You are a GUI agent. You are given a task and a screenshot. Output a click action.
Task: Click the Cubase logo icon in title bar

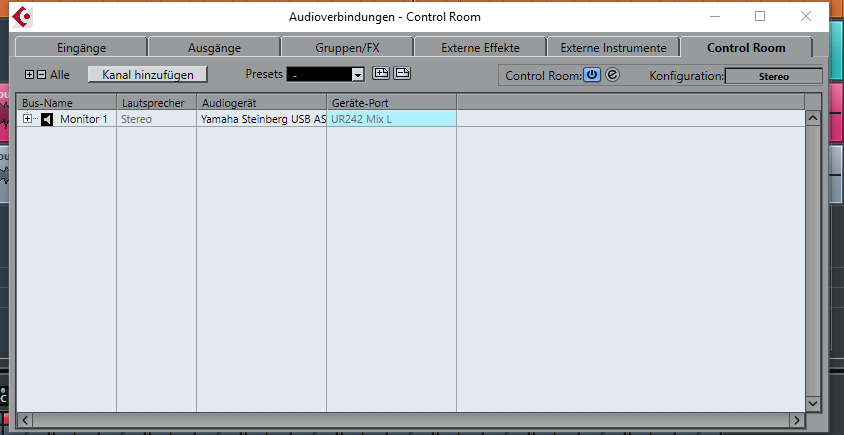(x=23, y=17)
